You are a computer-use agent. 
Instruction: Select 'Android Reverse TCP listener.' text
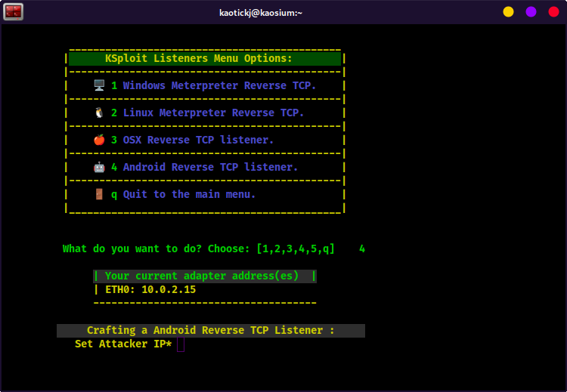point(210,167)
